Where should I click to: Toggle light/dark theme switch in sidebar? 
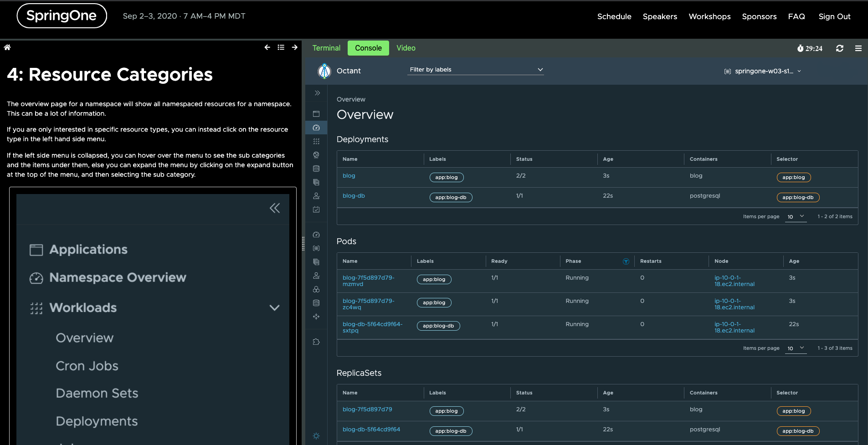[x=316, y=436]
